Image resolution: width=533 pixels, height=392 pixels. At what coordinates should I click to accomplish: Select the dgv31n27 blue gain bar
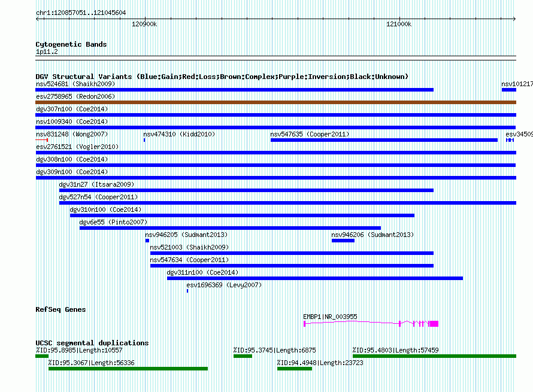coord(247,190)
